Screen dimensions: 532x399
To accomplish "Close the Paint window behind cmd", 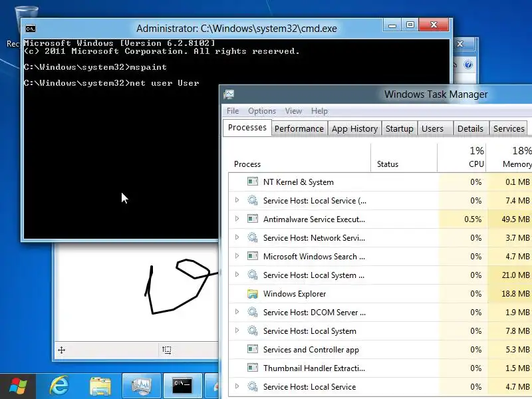I will click(x=460, y=44).
